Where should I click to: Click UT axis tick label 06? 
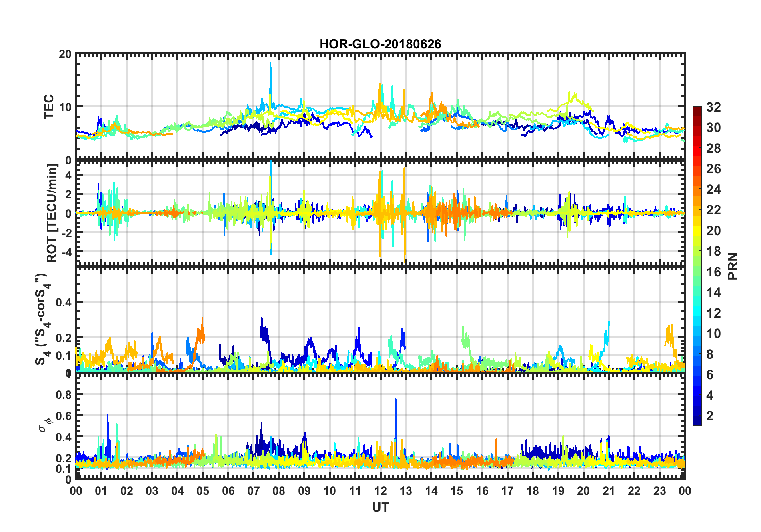pos(228,491)
